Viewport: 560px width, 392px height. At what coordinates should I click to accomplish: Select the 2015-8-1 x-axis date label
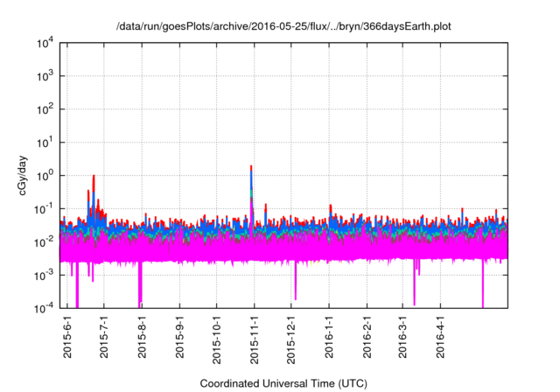coord(143,338)
